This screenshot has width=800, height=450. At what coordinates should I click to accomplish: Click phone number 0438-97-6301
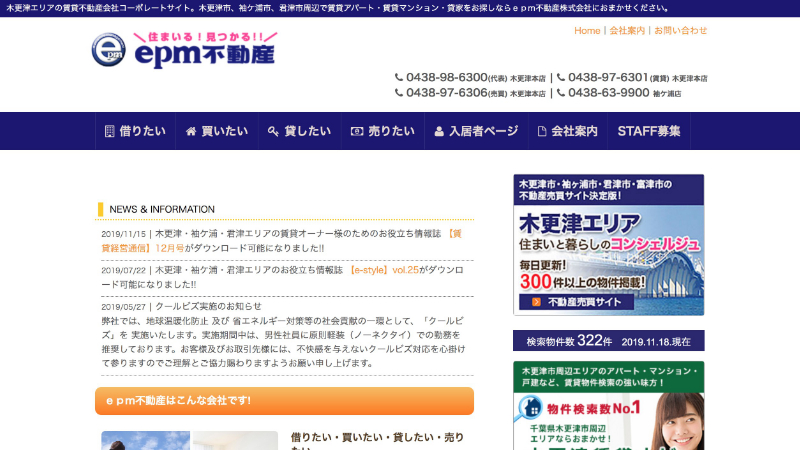[608, 77]
